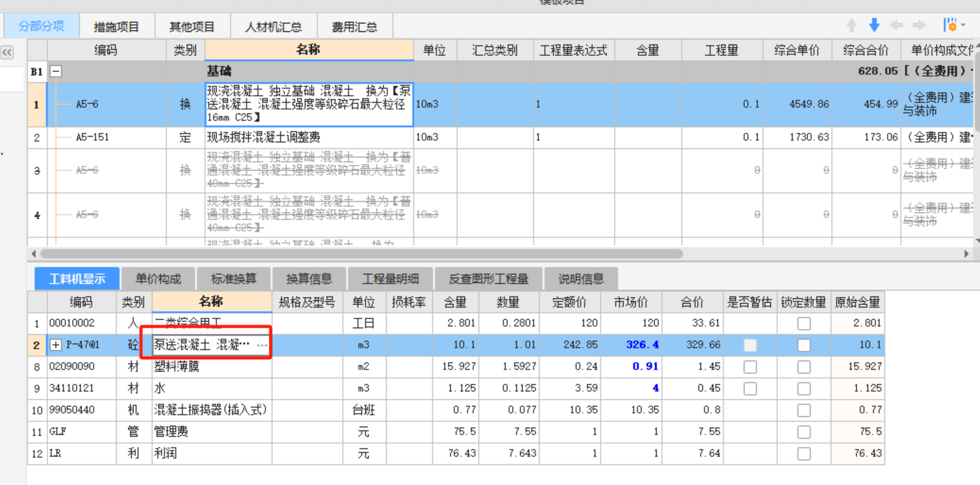
Task: Click the 综合单价 column header
Action: pyautogui.click(x=797, y=51)
